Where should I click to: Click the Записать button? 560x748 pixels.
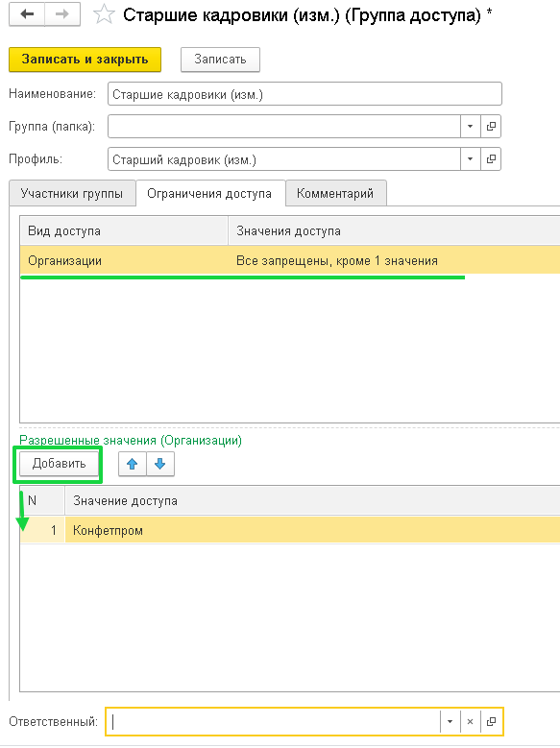click(x=220, y=60)
